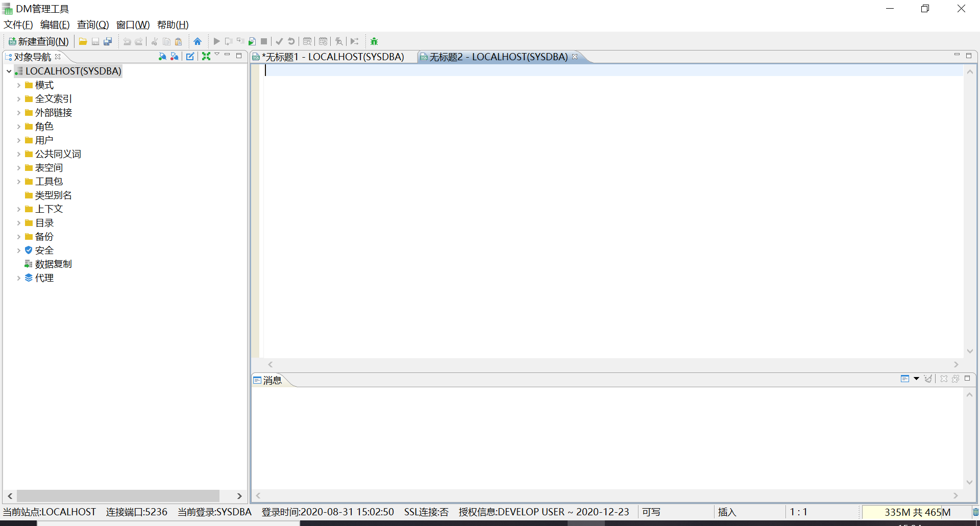This screenshot has height=526, width=980.
Task: Click the green execute script page icon
Action: [x=252, y=41]
